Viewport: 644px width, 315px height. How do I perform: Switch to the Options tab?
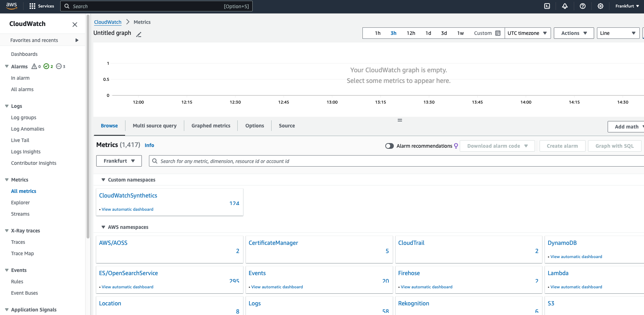pos(255,126)
